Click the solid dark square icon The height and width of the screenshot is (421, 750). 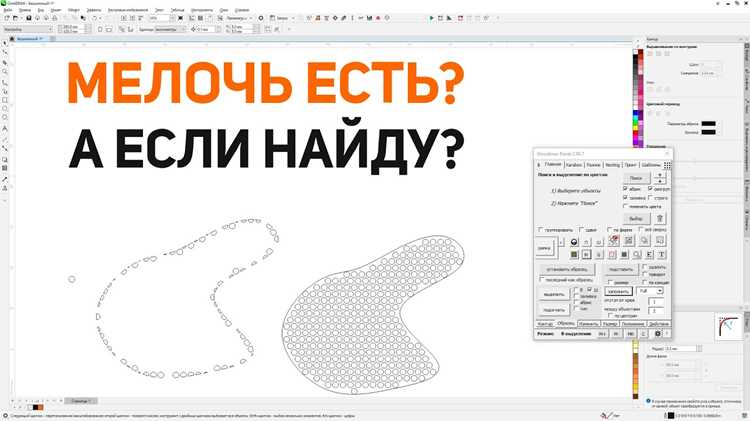click(x=624, y=255)
